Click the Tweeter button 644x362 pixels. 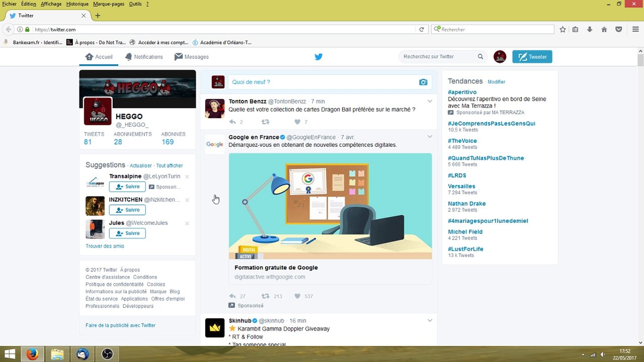click(532, 57)
